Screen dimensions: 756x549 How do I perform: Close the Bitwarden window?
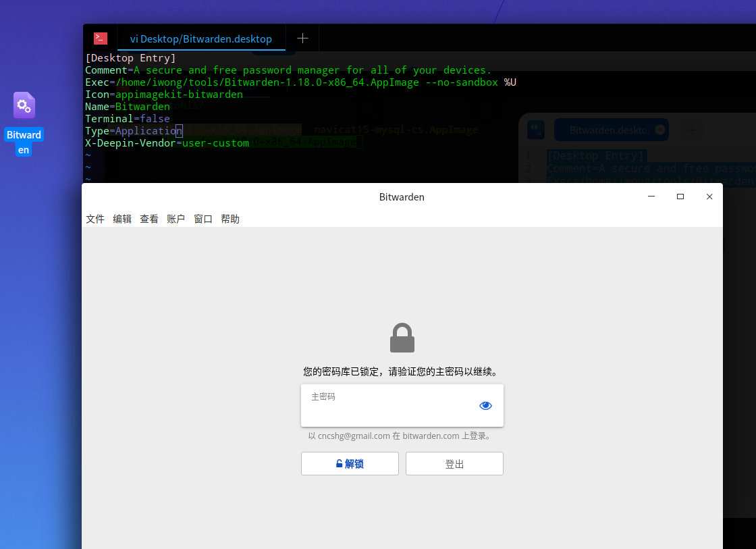[709, 197]
